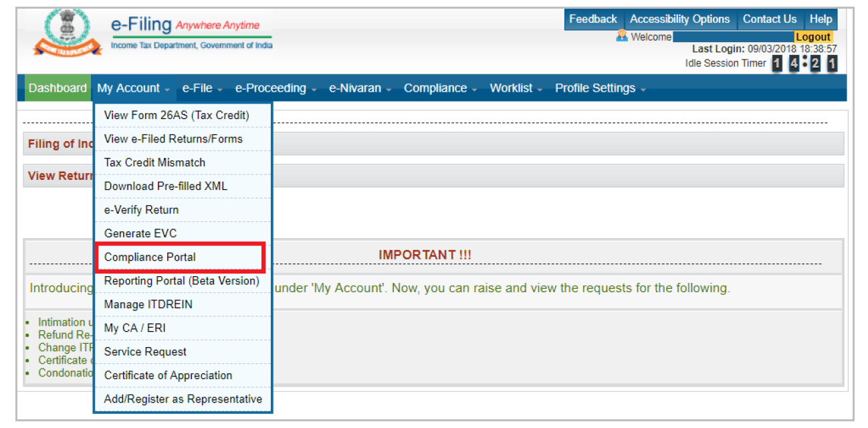The width and height of the screenshot is (868, 428).
Task: Click the Logout button
Action: [812, 37]
